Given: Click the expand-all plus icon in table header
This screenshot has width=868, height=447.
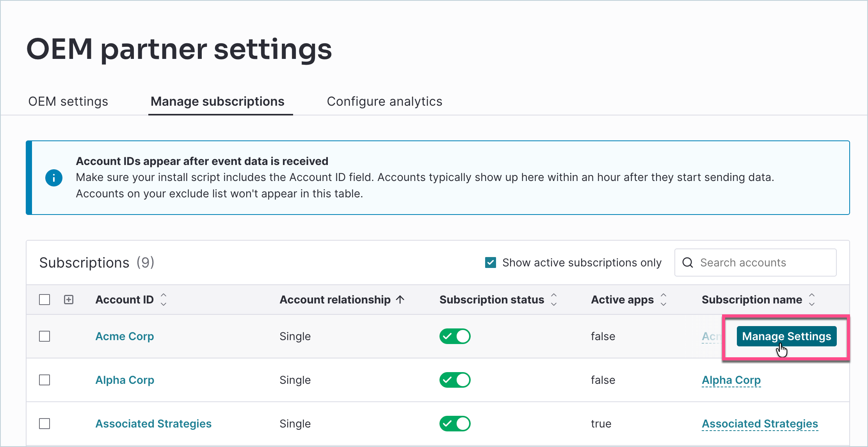Looking at the screenshot, I should [69, 300].
